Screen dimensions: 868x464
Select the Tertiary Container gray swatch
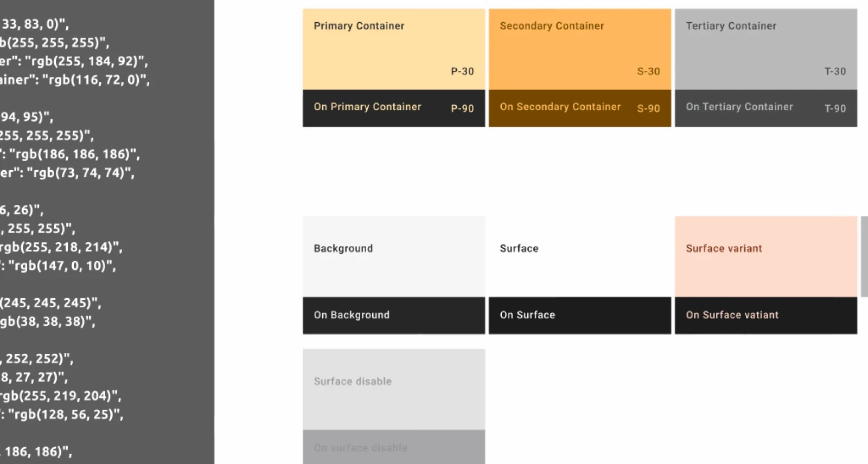coord(765,49)
